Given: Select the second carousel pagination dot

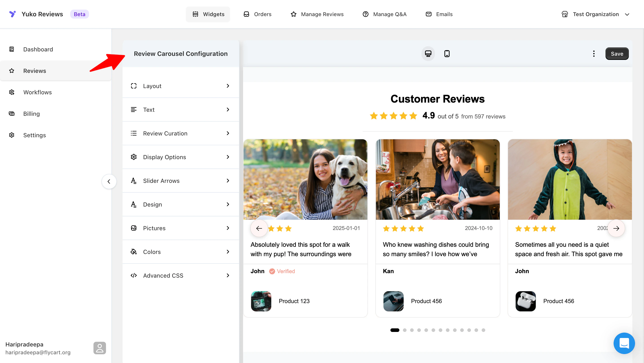Looking at the screenshot, I should coord(405,330).
